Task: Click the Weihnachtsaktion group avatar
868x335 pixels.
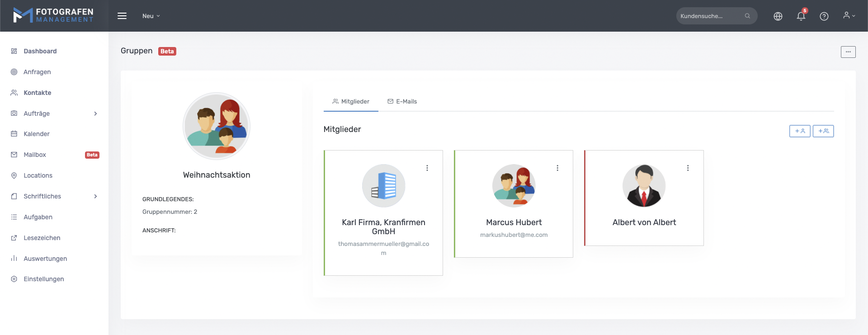Action: click(216, 126)
